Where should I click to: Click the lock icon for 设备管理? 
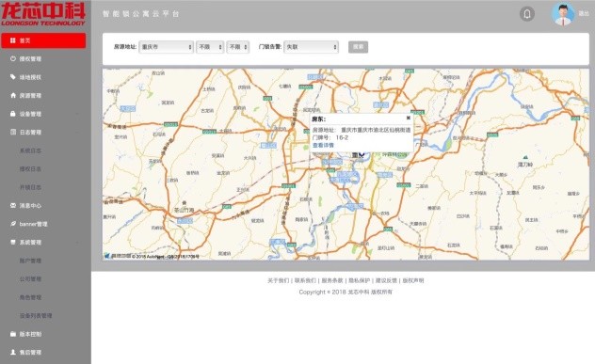click(x=13, y=114)
